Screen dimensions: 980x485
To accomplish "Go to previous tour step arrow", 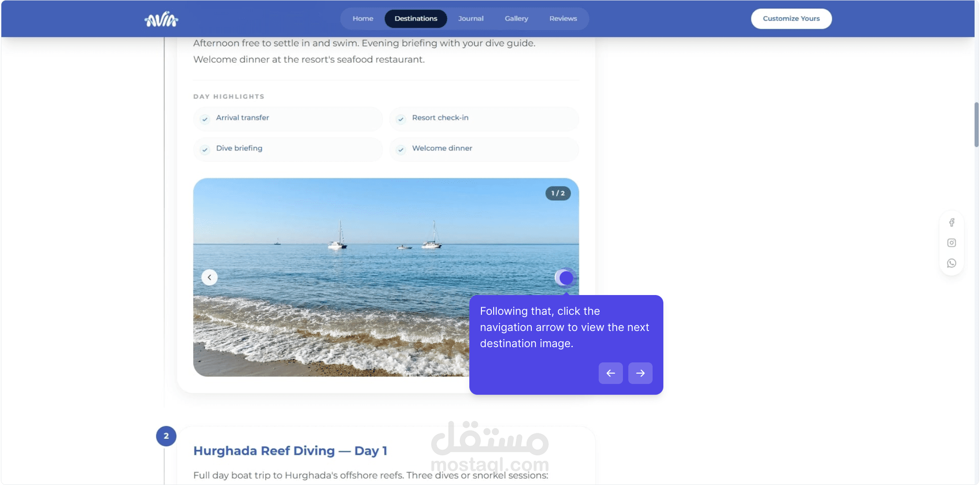I will (610, 373).
